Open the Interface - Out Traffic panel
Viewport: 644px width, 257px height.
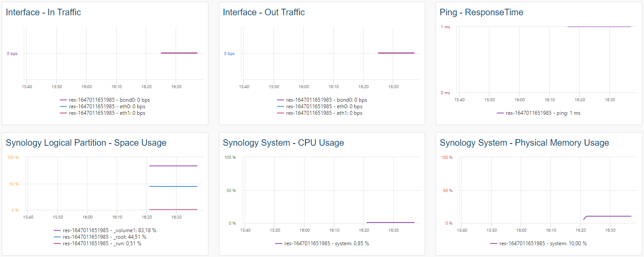[263, 12]
